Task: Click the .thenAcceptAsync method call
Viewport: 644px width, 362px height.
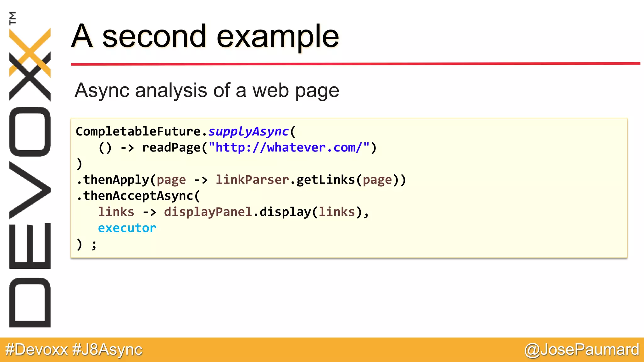Action: point(135,196)
